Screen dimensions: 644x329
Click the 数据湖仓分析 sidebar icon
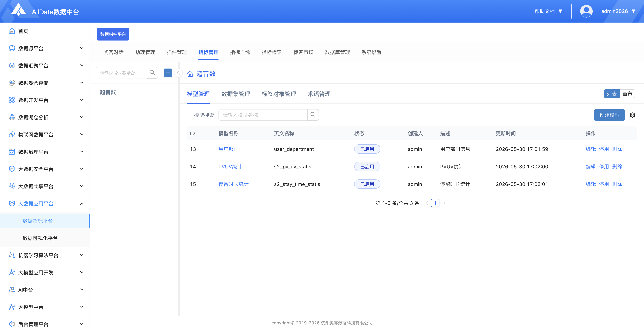pos(12,117)
